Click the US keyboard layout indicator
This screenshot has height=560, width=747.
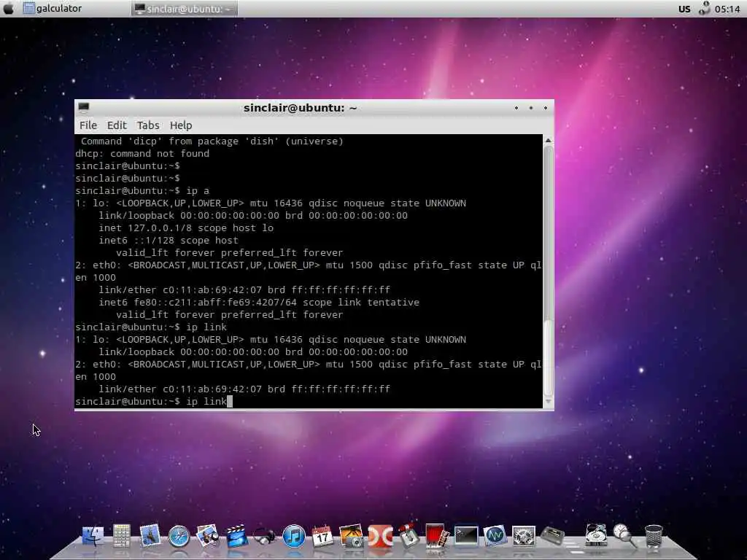(x=684, y=9)
